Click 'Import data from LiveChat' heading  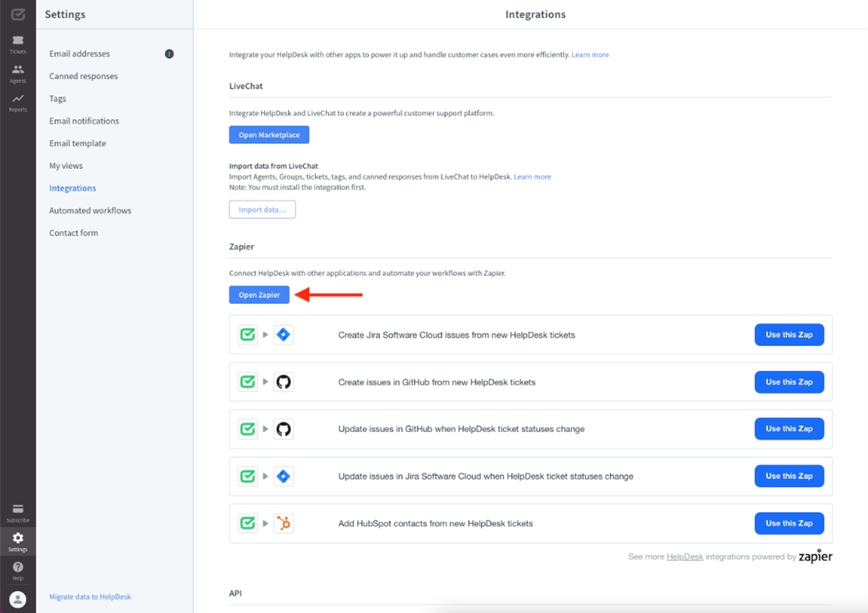point(273,166)
